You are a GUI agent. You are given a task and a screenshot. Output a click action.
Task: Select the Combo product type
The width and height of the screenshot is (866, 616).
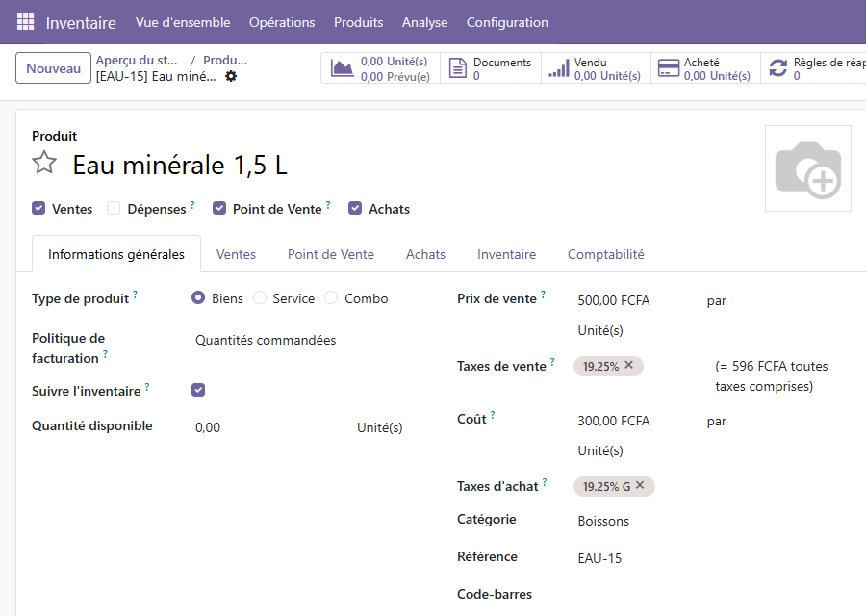[331, 297]
